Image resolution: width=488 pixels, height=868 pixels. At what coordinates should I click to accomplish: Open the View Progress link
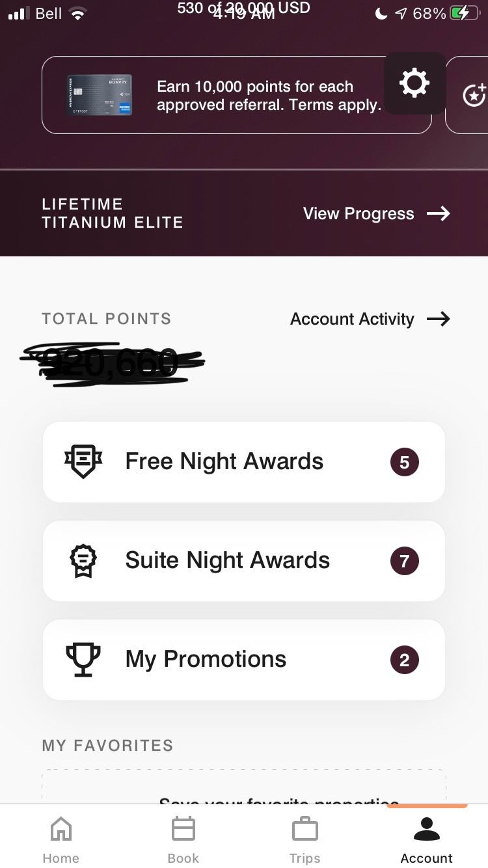(359, 213)
